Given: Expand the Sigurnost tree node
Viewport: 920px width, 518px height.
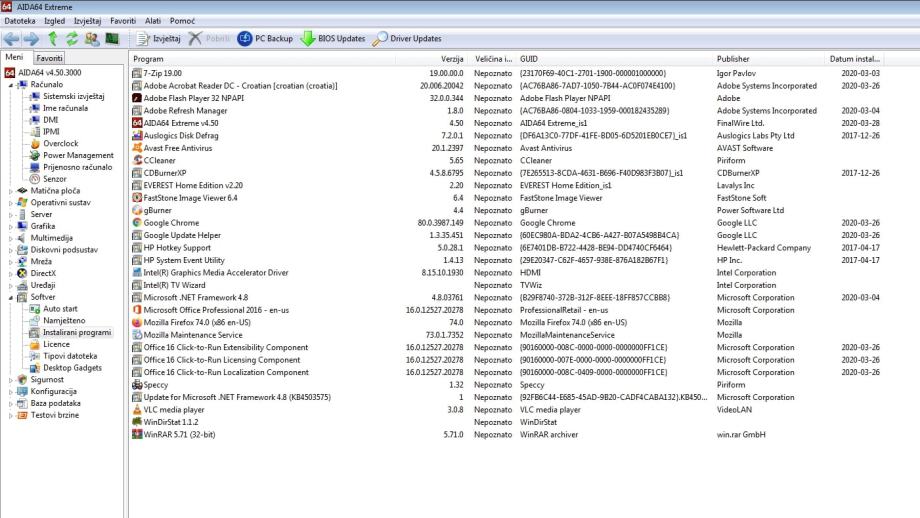Looking at the screenshot, I should 11,380.
